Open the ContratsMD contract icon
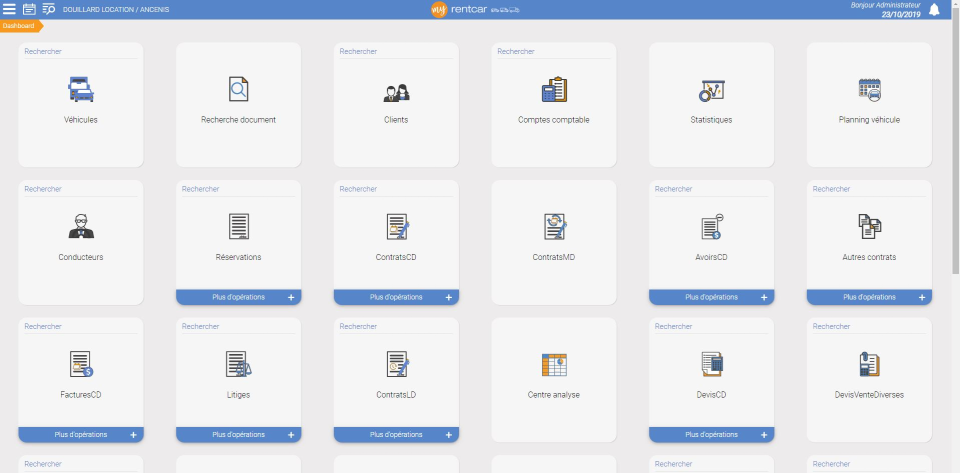Image resolution: width=960 pixels, height=473 pixels. coord(555,226)
